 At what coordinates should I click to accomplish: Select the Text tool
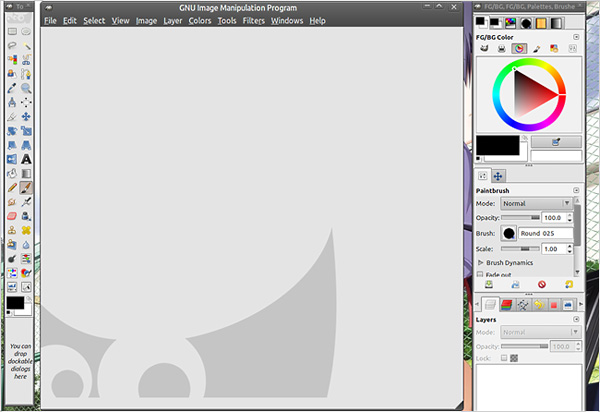[26, 159]
